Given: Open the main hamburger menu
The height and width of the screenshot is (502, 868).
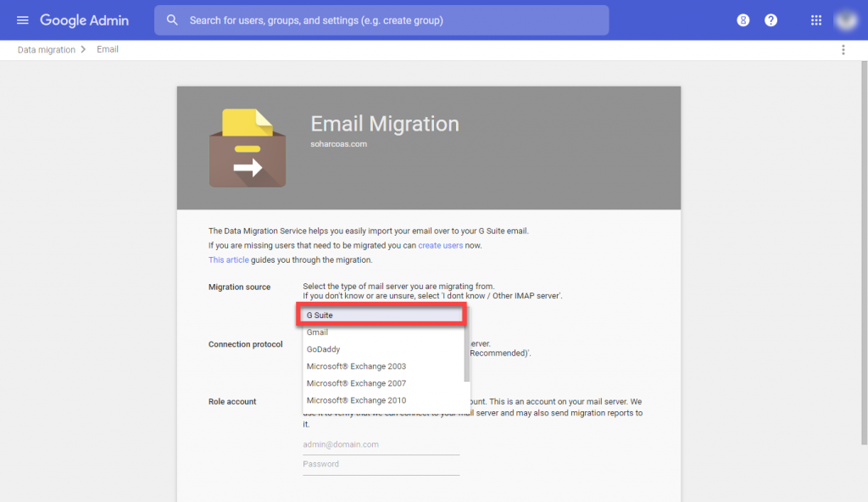Looking at the screenshot, I should coord(22,20).
